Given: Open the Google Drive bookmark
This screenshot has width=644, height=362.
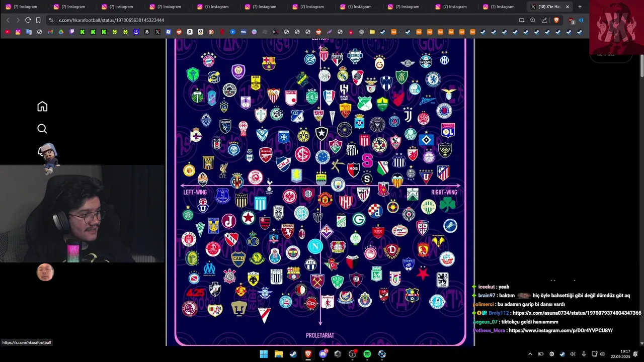Looking at the screenshot, I should [x=61, y=32].
